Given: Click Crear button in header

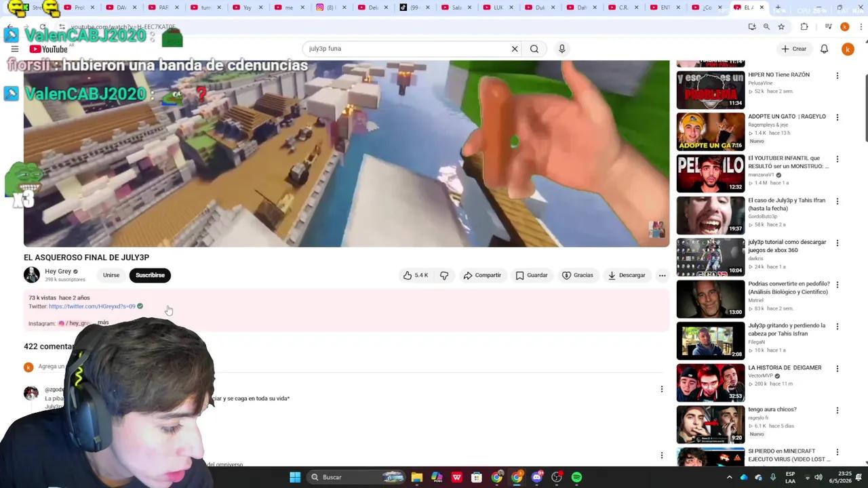Looking at the screenshot, I should (793, 49).
